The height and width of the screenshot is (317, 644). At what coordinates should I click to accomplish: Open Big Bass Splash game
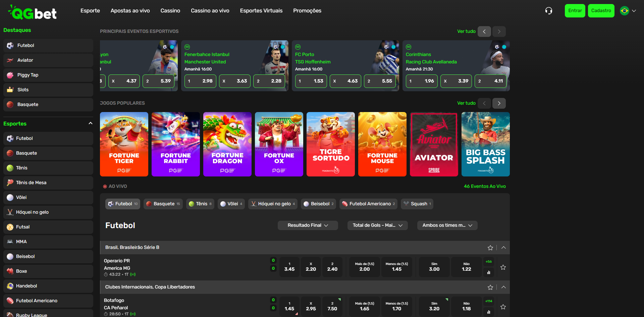(x=486, y=144)
